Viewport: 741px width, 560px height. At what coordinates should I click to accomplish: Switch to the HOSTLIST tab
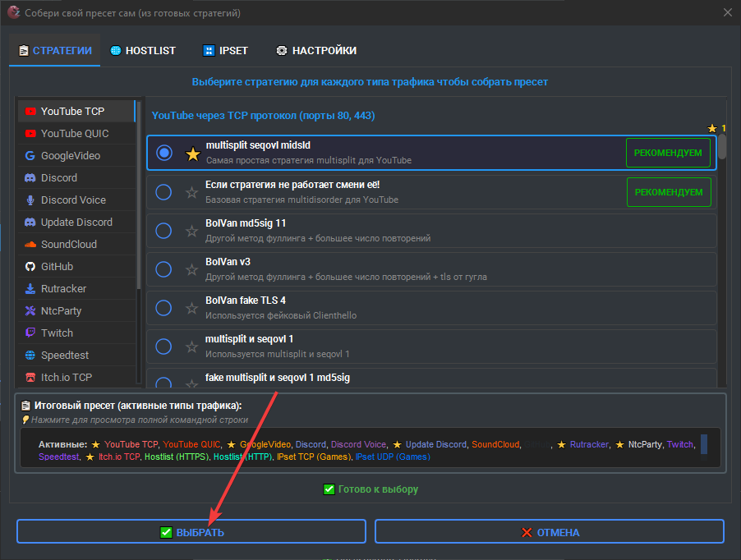point(143,51)
